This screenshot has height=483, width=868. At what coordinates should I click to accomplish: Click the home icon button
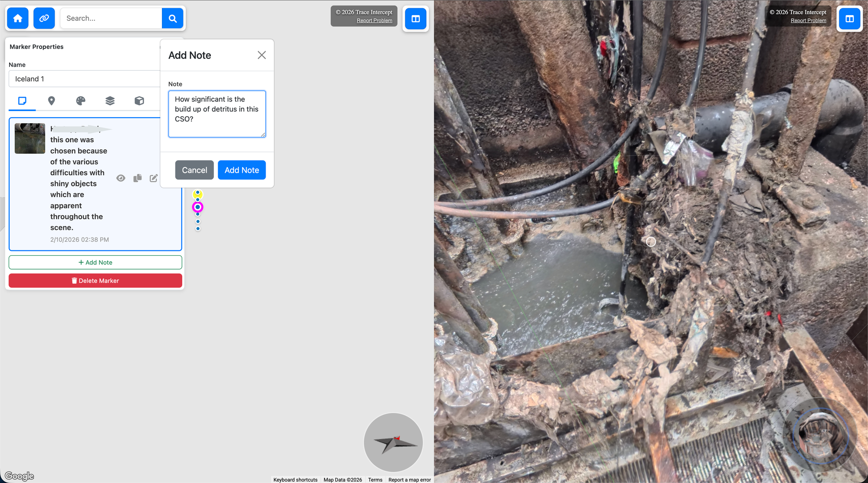[18, 18]
